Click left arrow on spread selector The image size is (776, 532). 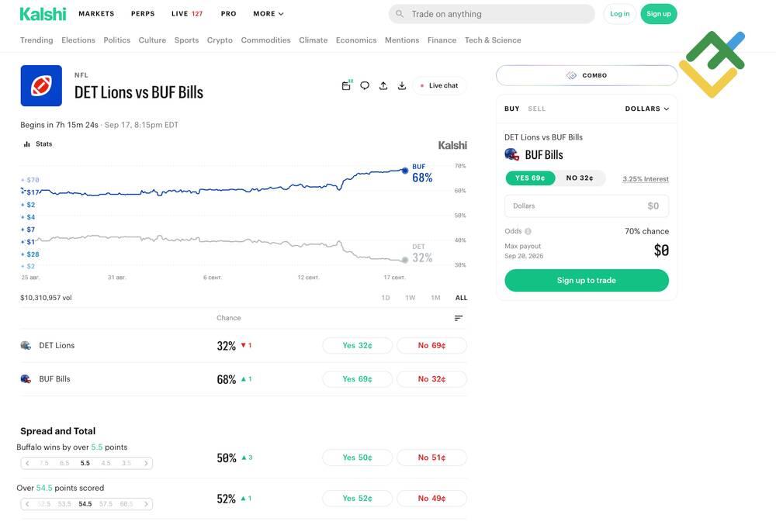(x=27, y=463)
